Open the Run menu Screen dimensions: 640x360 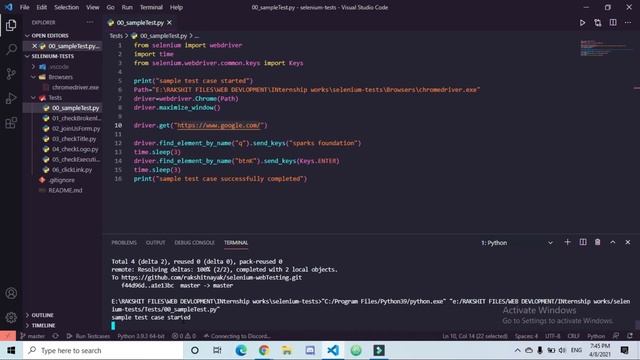127,7
